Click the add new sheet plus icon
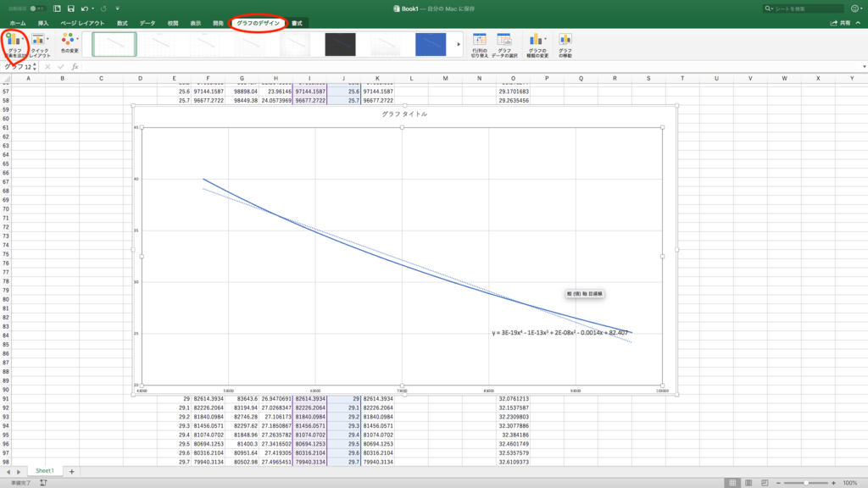Screen dimensions: 868x488 tap(71, 471)
